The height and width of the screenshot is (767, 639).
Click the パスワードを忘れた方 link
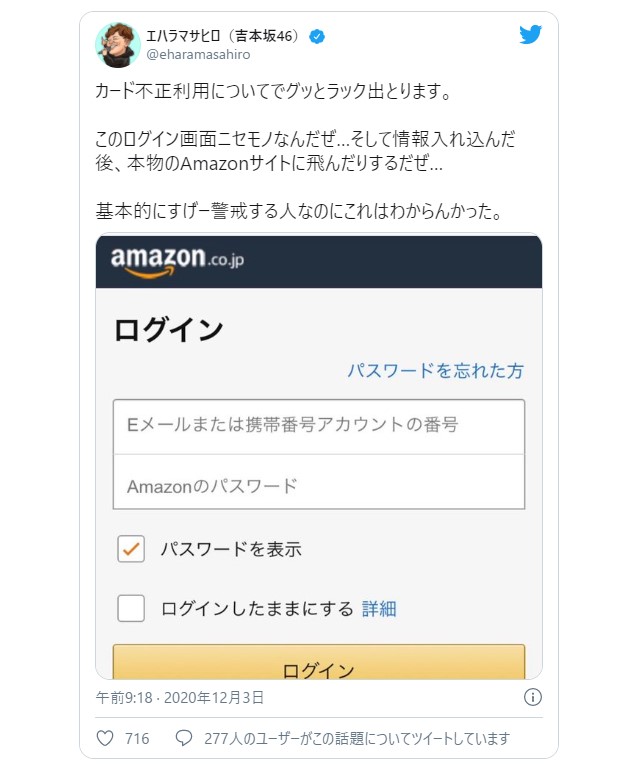pyautogui.click(x=435, y=370)
